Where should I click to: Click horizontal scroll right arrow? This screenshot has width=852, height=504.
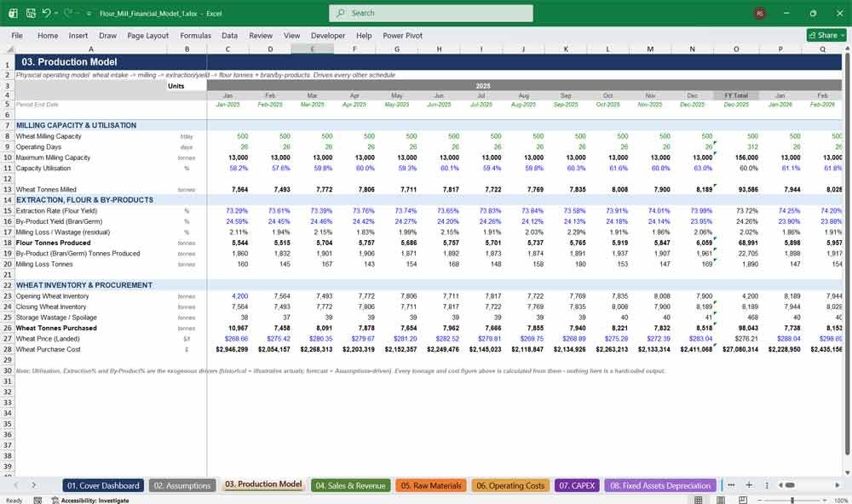click(838, 485)
